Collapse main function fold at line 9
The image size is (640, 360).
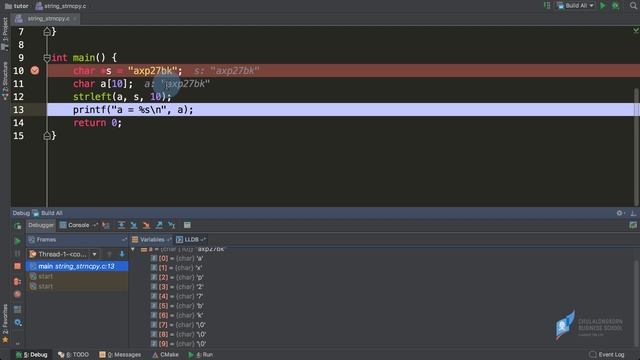click(x=47, y=58)
